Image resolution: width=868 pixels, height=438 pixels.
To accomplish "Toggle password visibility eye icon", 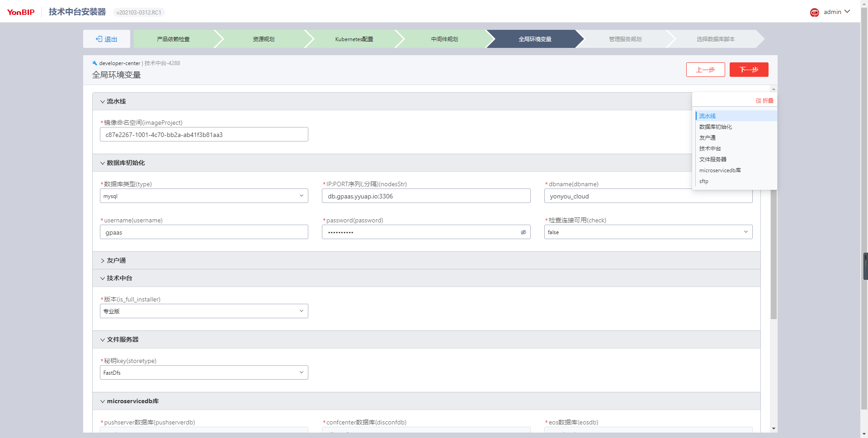I will (x=524, y=232).
